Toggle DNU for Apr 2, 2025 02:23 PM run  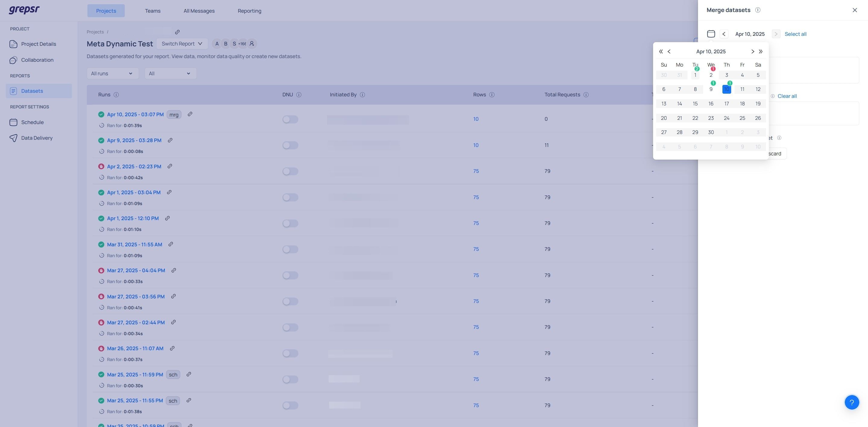click(290, 171)
